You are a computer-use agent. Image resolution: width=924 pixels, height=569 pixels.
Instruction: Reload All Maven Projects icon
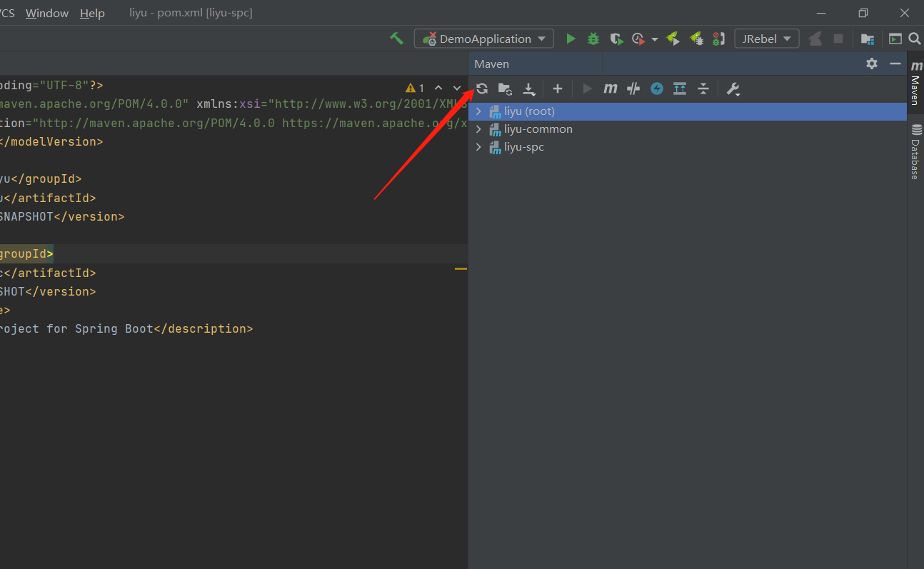(482, 89)
